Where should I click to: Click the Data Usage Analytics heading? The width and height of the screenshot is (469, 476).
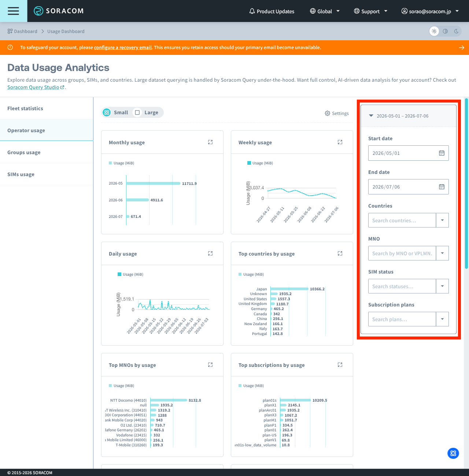click(x=58, y=68)
